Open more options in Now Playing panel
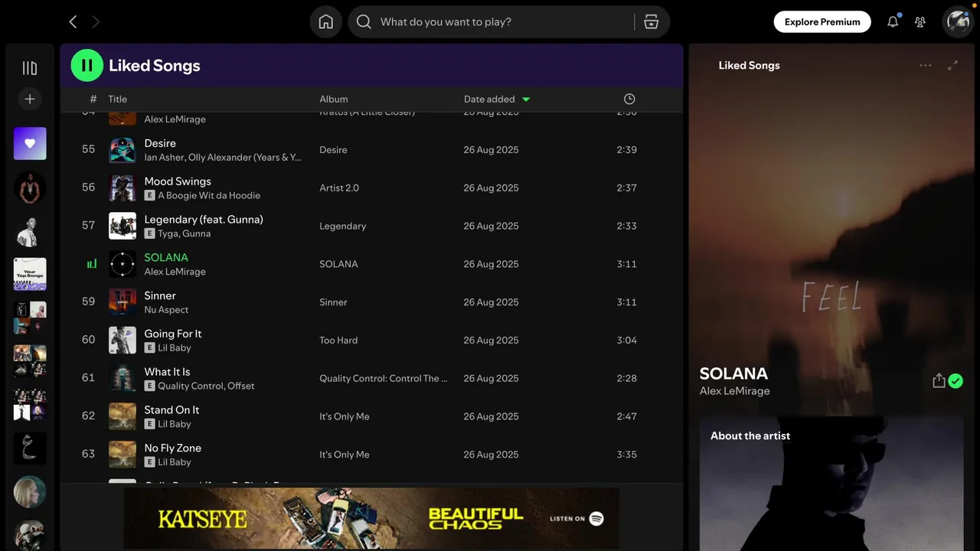980x551 pixels. (926, 66)
